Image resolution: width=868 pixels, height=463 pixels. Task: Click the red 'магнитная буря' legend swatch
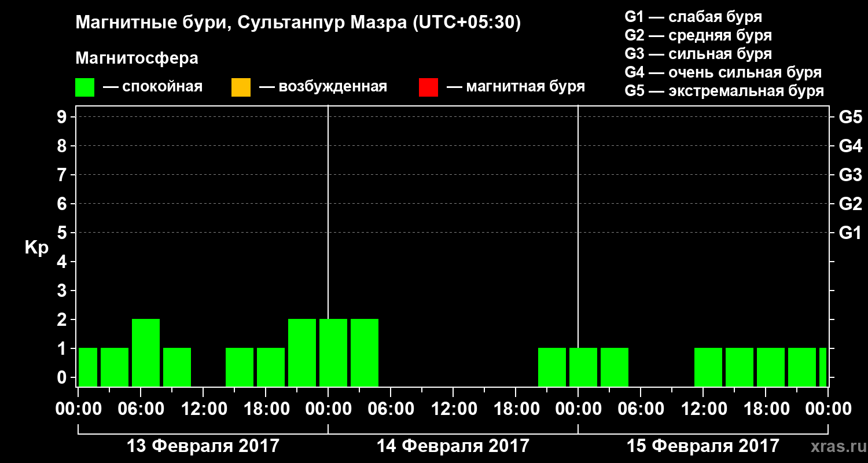point(428,87)
